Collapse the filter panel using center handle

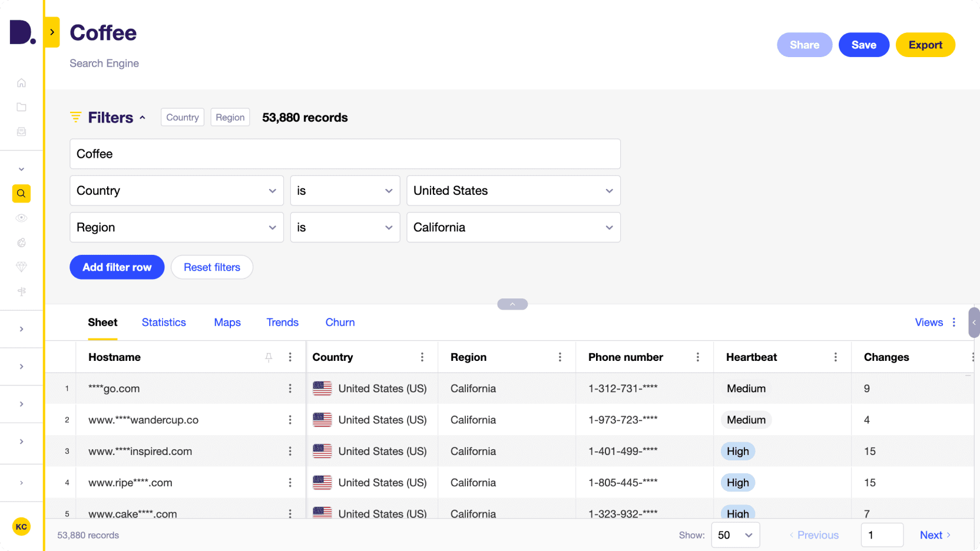pos(512,304)
